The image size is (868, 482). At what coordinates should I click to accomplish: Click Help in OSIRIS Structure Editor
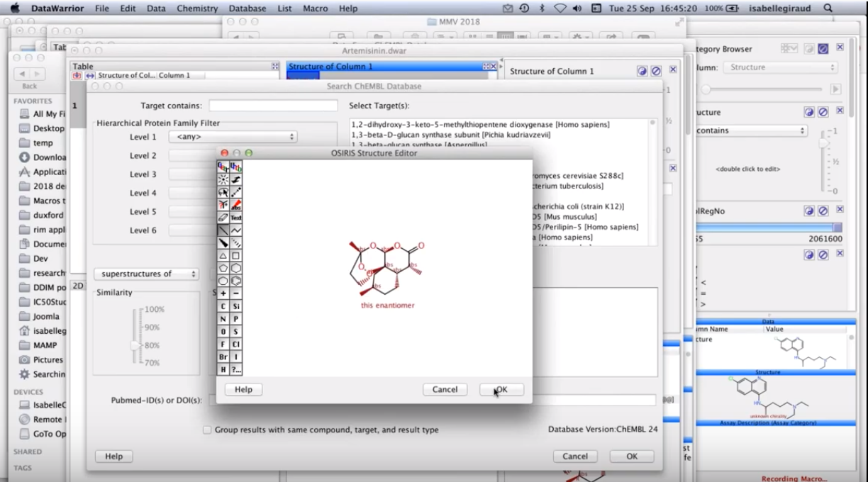coord(243,389)
